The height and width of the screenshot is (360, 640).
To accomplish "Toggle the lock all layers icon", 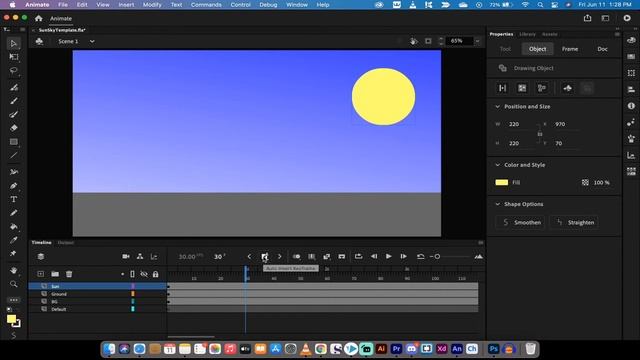I will [156, 274].
